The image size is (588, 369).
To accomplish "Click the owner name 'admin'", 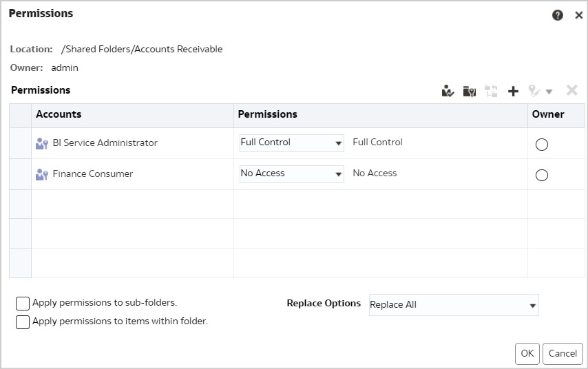I will pyautogui.click(x=65, y=68).
